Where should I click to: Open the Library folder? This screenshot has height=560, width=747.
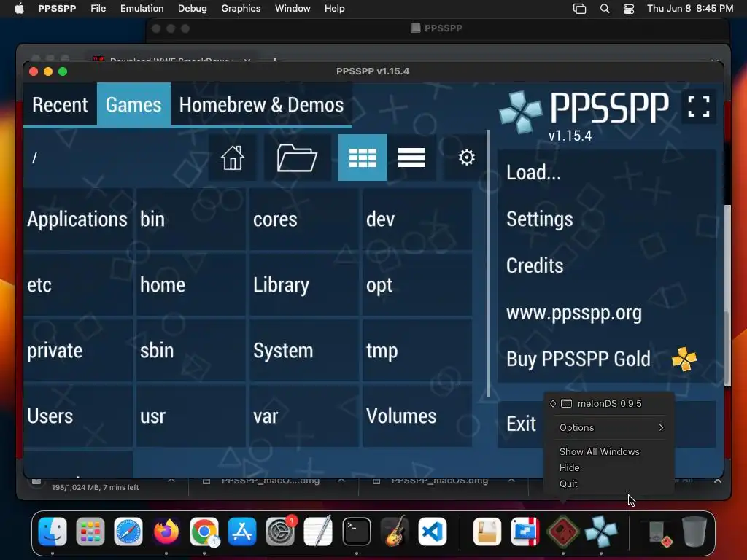[x=304, y=285]
